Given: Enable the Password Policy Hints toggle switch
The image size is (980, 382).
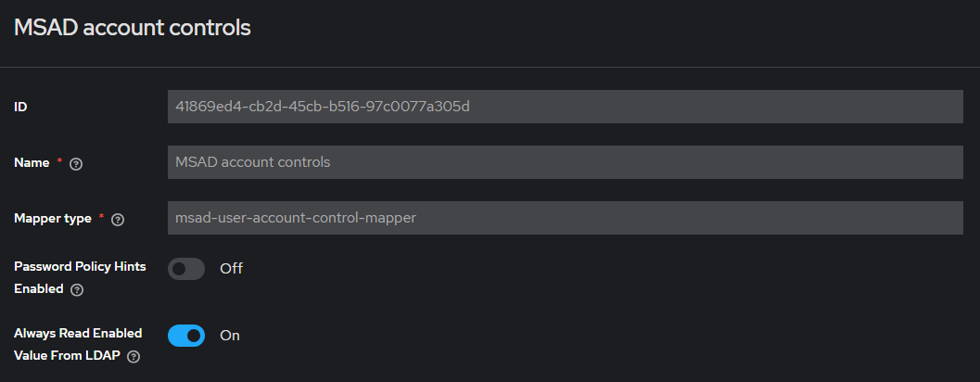Looking at the screenshot, I should click(x=186, y=269).
